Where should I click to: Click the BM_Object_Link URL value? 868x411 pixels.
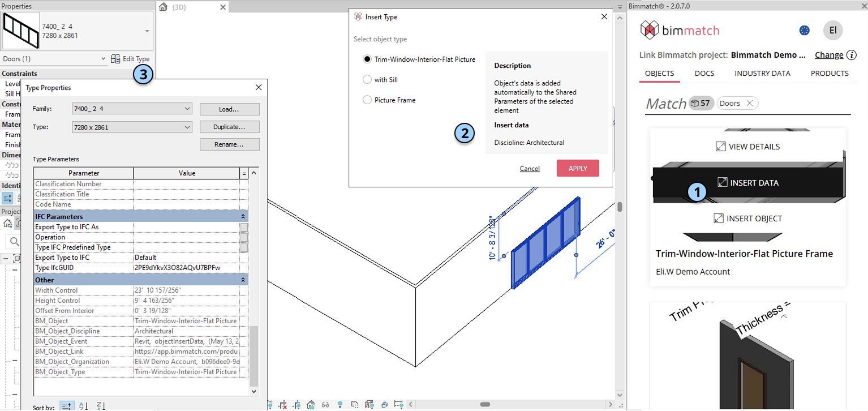click(187, 352)
